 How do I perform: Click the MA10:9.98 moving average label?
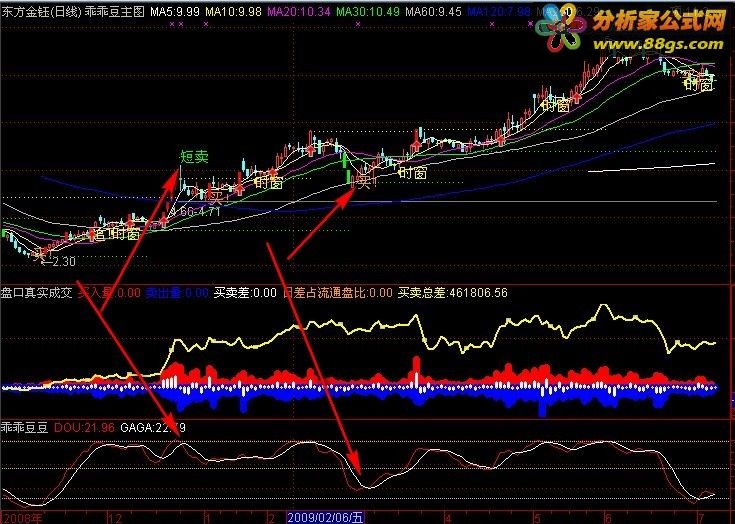click(233, 12)
